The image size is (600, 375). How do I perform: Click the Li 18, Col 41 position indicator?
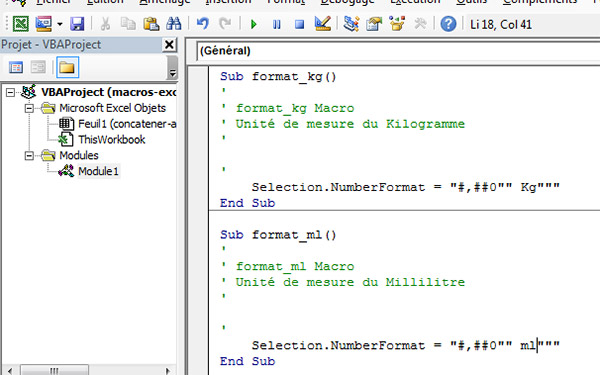(x=501, y=24)
